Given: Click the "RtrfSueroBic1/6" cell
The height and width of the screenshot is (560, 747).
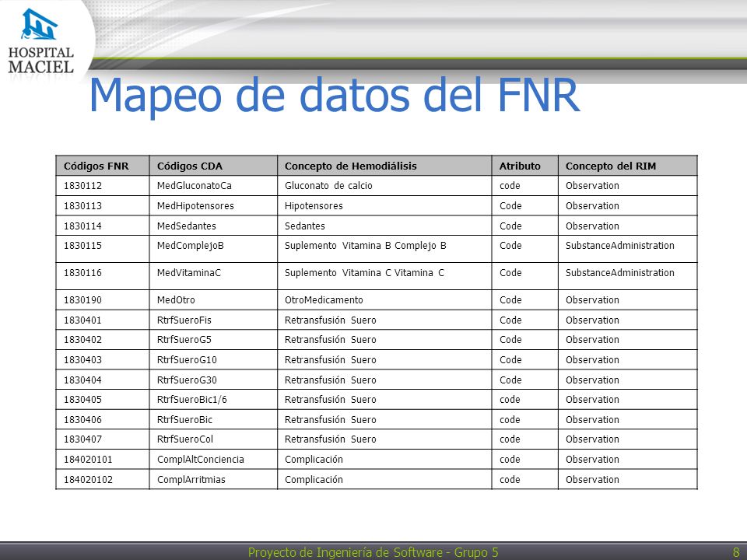Looking at the screenshot, I should pyautogui.click(x=213, y=400).
